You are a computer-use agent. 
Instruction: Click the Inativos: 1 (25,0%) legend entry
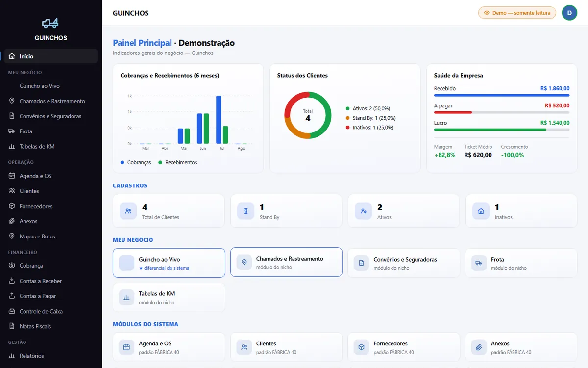coord(369,128)
